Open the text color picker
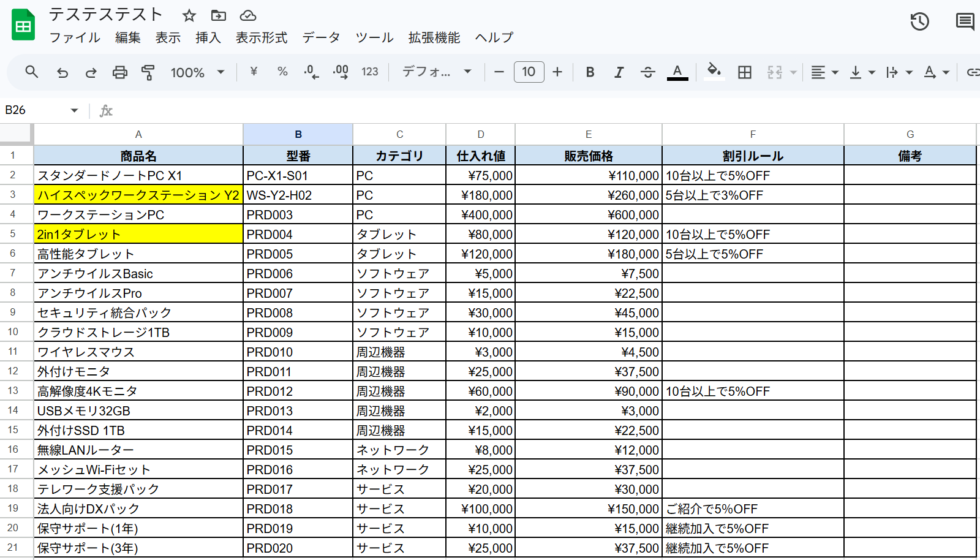Image resolution: width=980 pixels, height=560 pixels. [677, 72]
